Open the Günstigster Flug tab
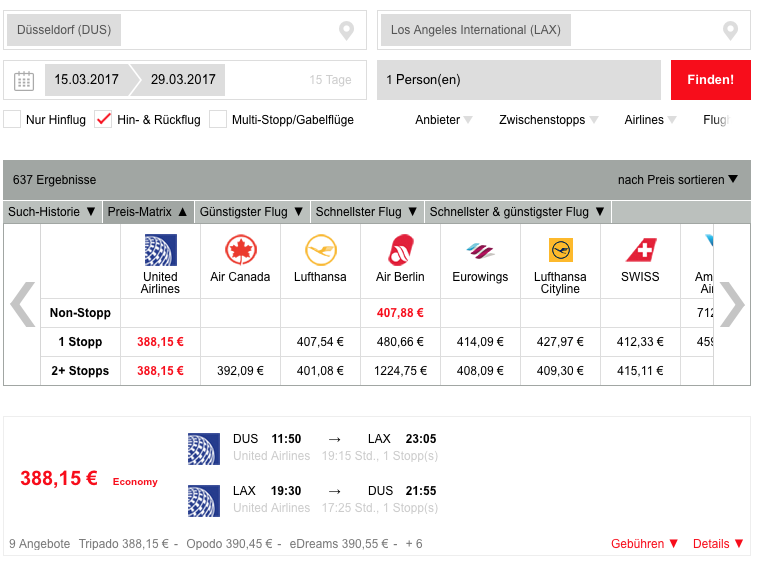Screen dimensions: 778x575 [x=252, y=212]
